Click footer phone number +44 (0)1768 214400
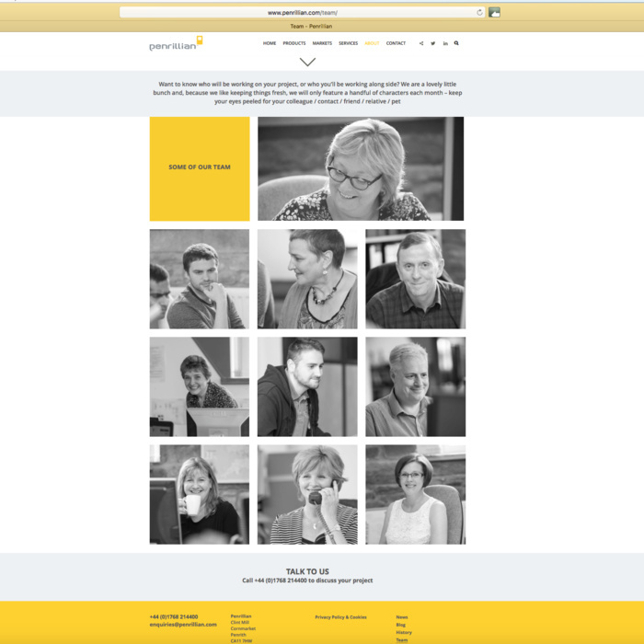The width and height of the screenshot is (644, 644). pyautogui.click(x=174, y=617)
